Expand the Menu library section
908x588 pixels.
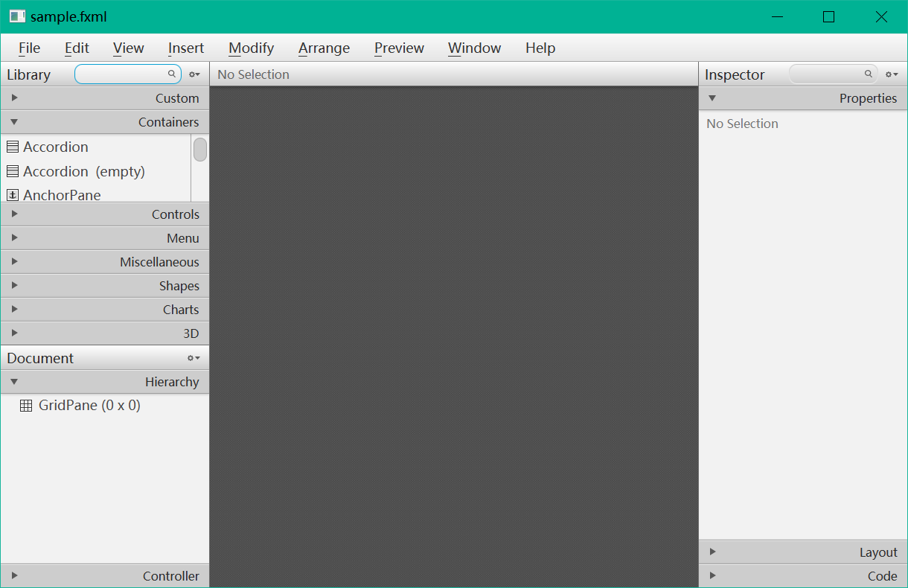coord(105,238)
